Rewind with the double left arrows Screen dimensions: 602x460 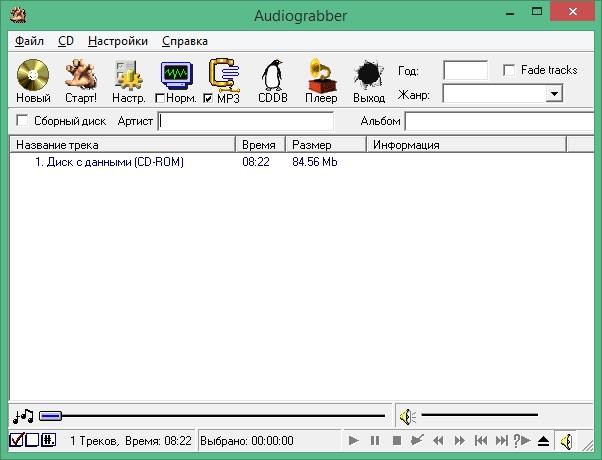pyautogui.click(x=438, y=440)
